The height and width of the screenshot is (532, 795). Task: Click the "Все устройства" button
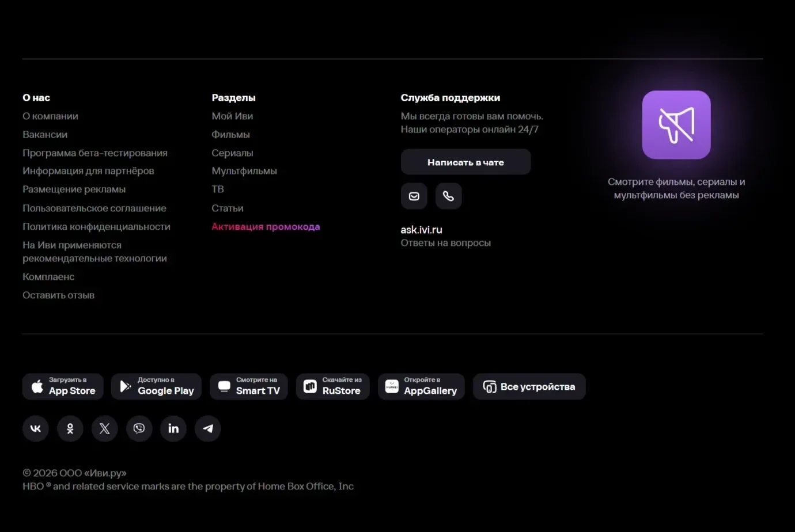pyautogui.click(x=529, y=386)
